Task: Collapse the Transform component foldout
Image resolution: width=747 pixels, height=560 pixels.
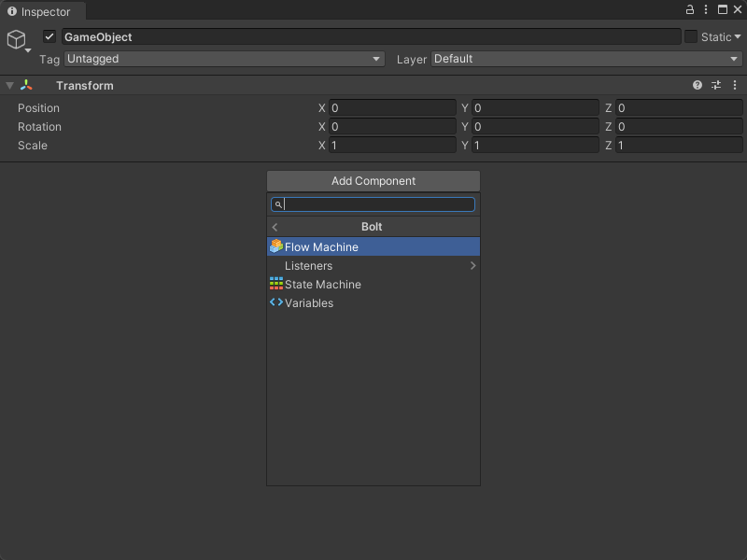Action: coord(9,85)
